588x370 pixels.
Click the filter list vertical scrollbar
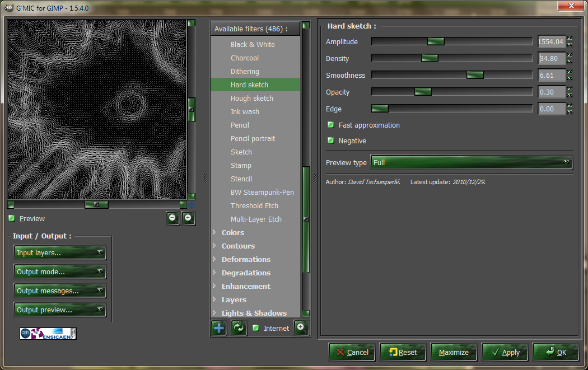(x=306, y=219)
